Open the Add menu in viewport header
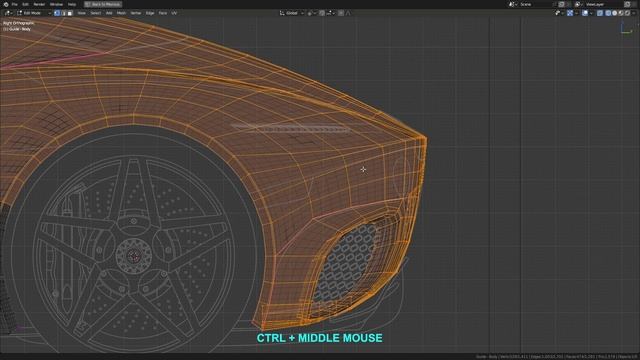Viewport: 640px width, 360px height. pos(109,13)
